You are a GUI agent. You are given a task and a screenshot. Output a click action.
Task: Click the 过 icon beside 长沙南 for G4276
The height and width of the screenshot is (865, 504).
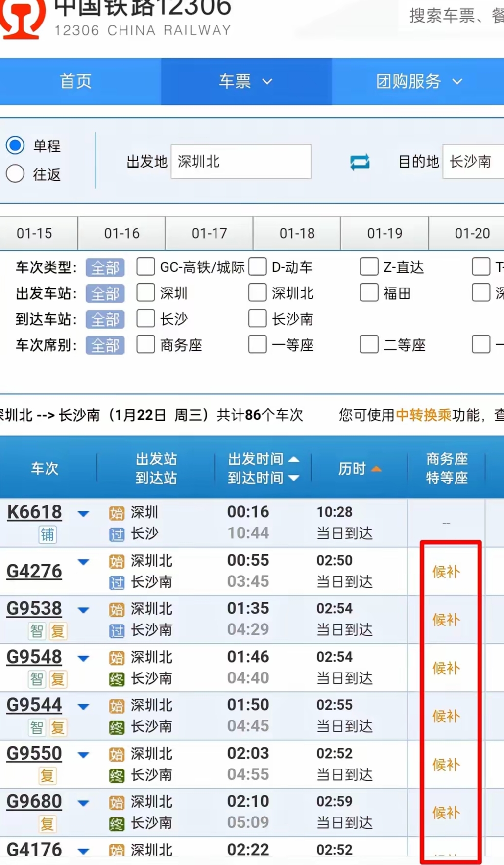[117, 582]
